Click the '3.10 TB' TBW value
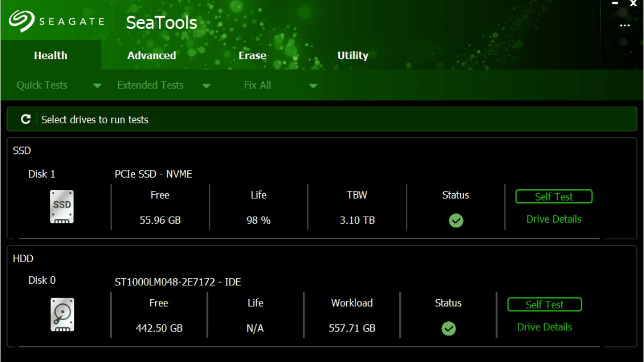 [x=357, y=220]
